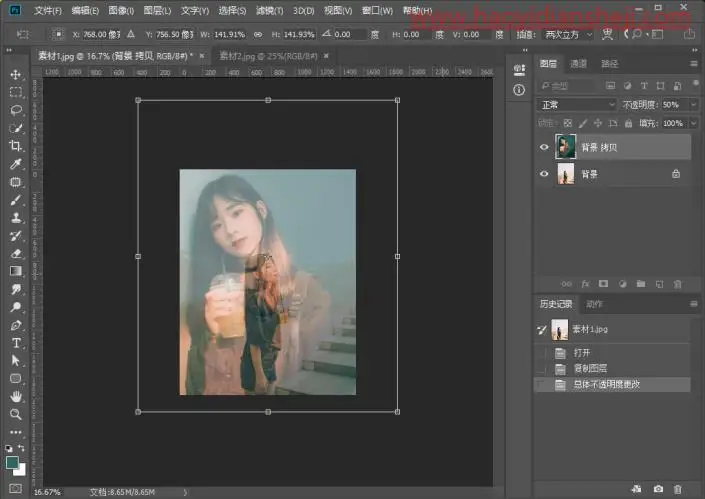The width and height of the screenshot is (705, 499).
Task: Select the Move tool
Action: [x=16, y=75]
